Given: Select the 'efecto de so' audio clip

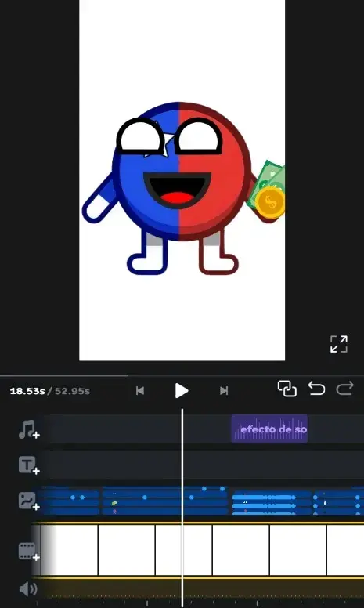Looking at the screenshot, I should pos(269,429).
